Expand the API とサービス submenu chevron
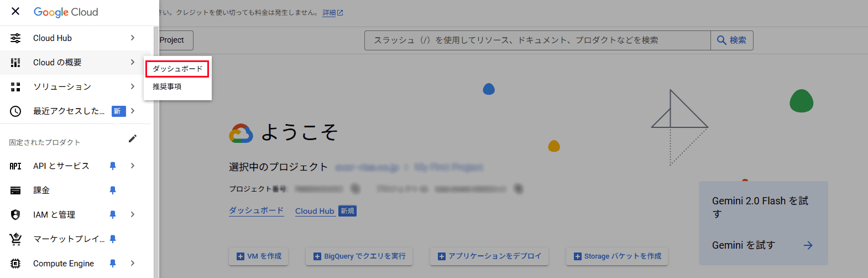 coord(133,166)
